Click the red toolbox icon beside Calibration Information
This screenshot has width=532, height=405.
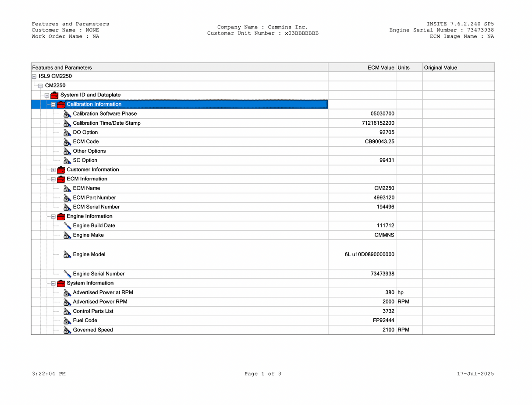(x=61, y=104)
